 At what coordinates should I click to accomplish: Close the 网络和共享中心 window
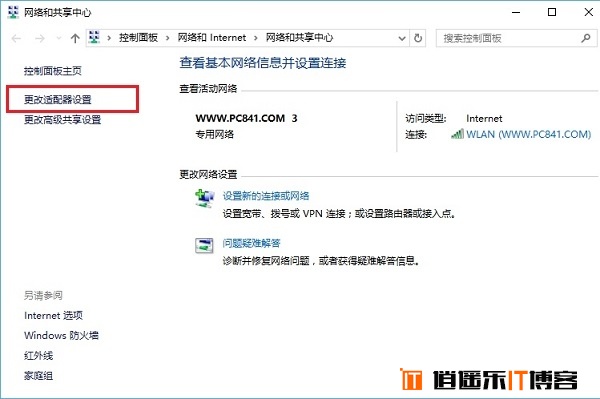point(589,12)
